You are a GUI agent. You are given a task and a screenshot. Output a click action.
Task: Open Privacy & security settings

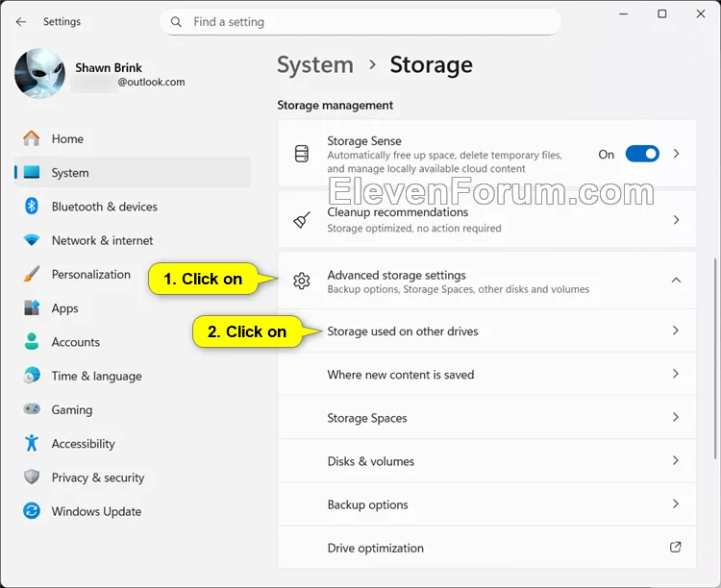[133, 478]
